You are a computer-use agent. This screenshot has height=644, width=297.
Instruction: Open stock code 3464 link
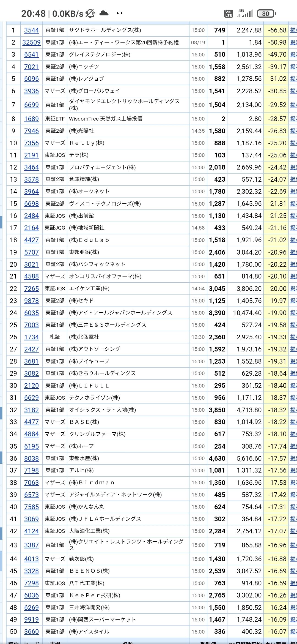coord(31,167)
